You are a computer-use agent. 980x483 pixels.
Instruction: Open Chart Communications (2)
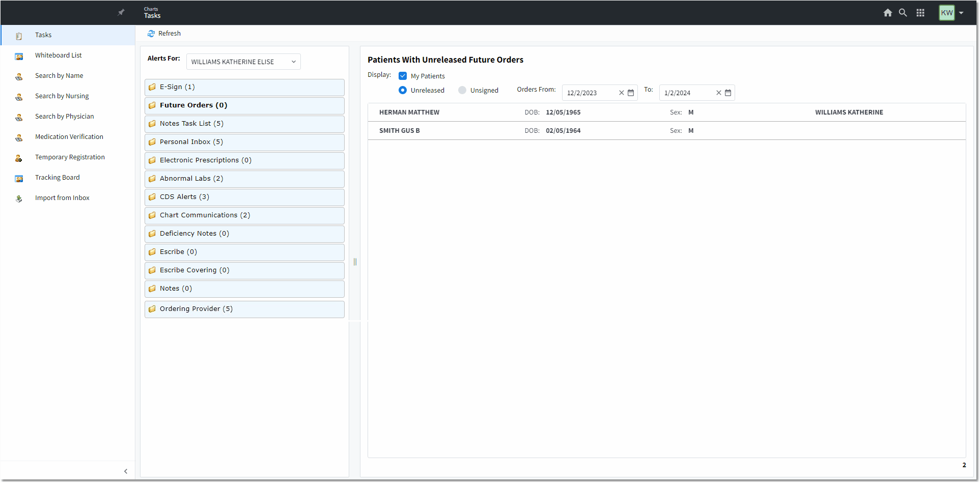click(244, 215)
